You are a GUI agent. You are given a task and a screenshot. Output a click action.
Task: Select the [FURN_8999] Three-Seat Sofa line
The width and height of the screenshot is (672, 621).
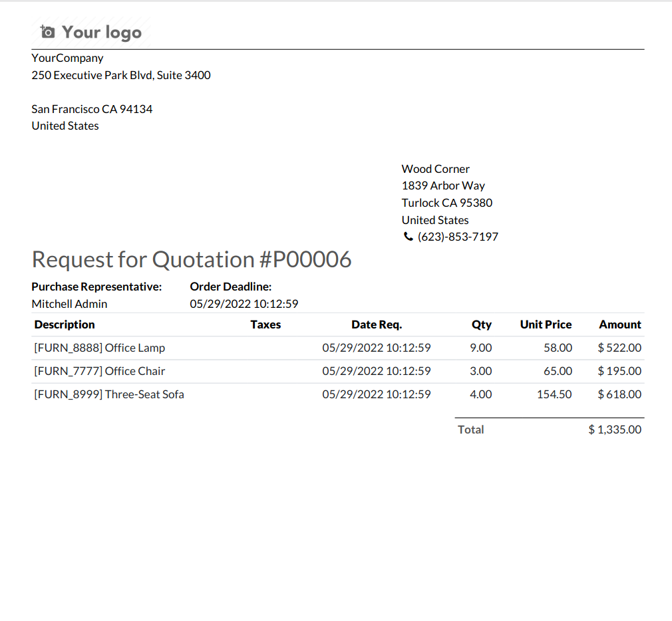(109, 394)
